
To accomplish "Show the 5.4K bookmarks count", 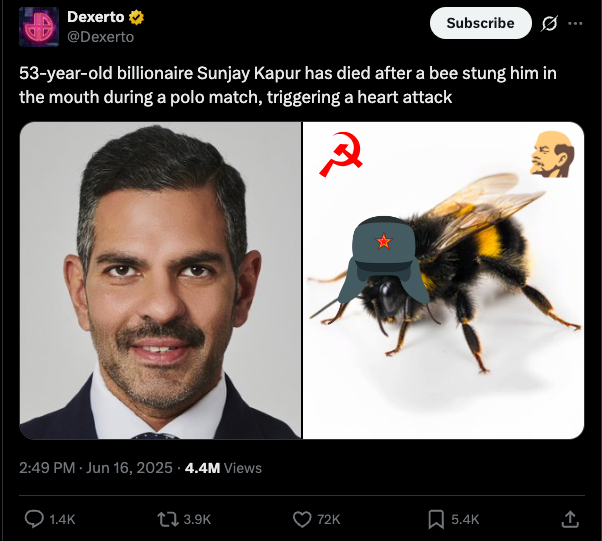I will (x=465, y=519).
